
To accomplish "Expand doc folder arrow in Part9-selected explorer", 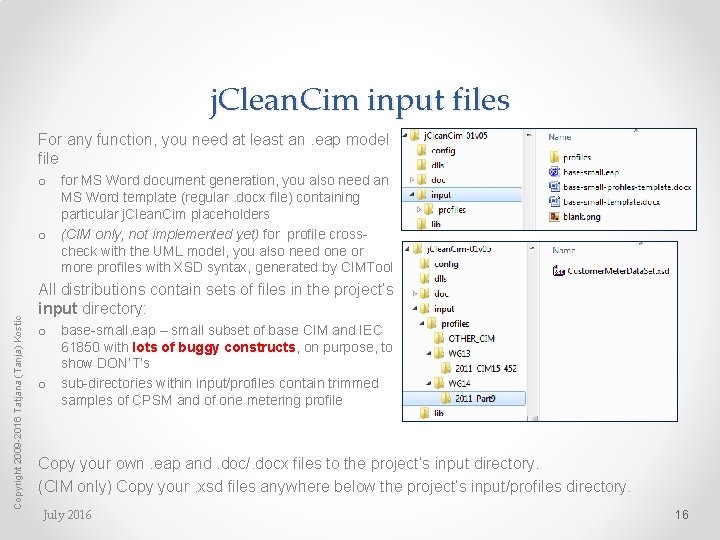I will 415,293.
